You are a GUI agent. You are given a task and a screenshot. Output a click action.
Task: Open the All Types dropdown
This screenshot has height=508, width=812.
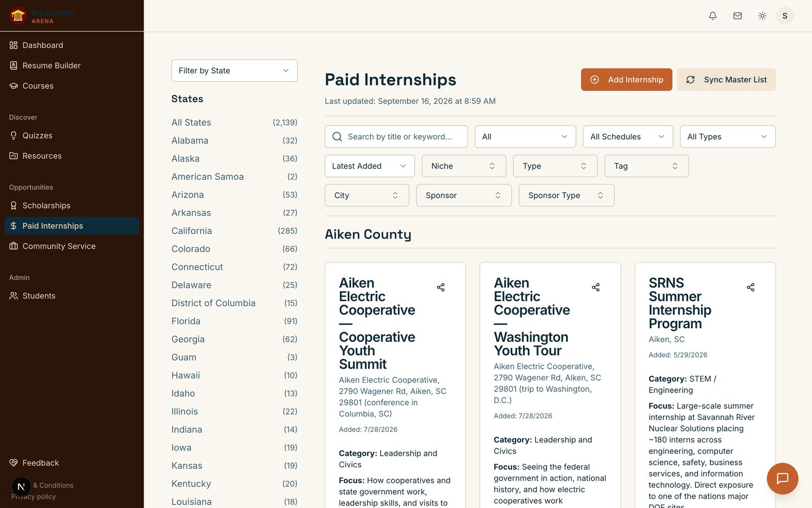coord(728,137)
